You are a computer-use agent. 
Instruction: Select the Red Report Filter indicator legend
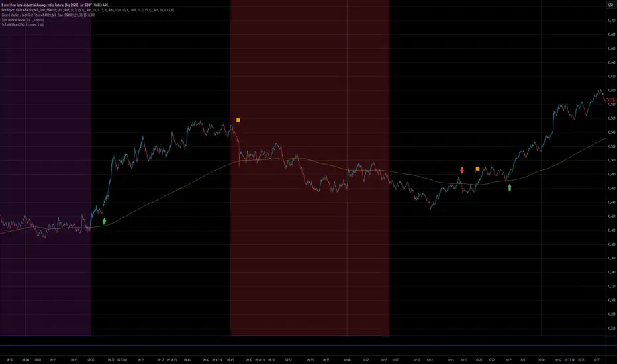tap(88, 10)
